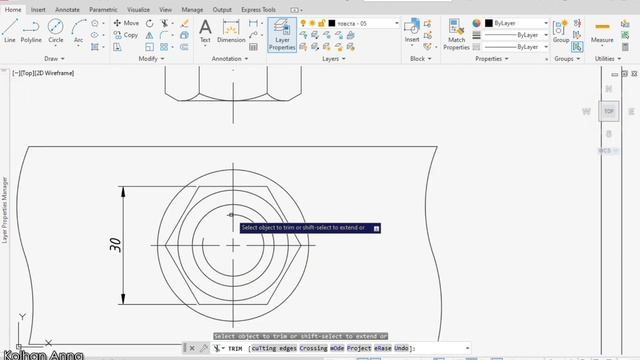The width and height of the screenshot is (640, 360).
Task: Click the Rectangle icon in Draw panel
Action: coord(95,23)
